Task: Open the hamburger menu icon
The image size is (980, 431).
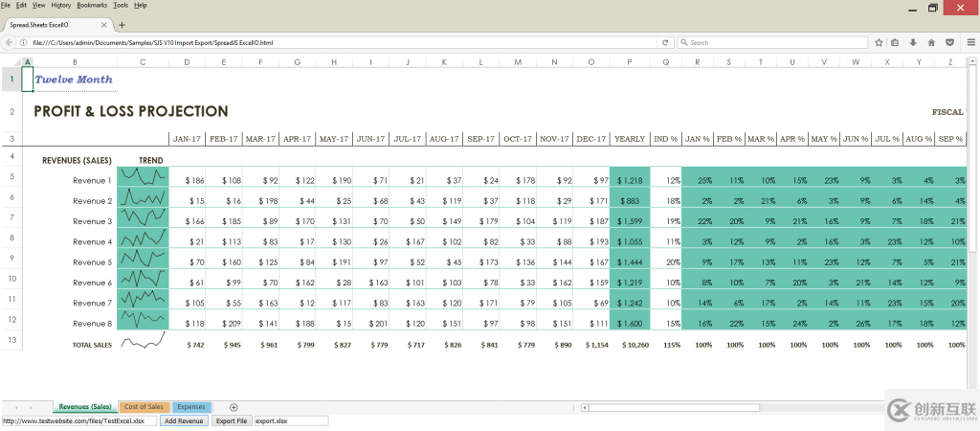Action: (970, 42)
